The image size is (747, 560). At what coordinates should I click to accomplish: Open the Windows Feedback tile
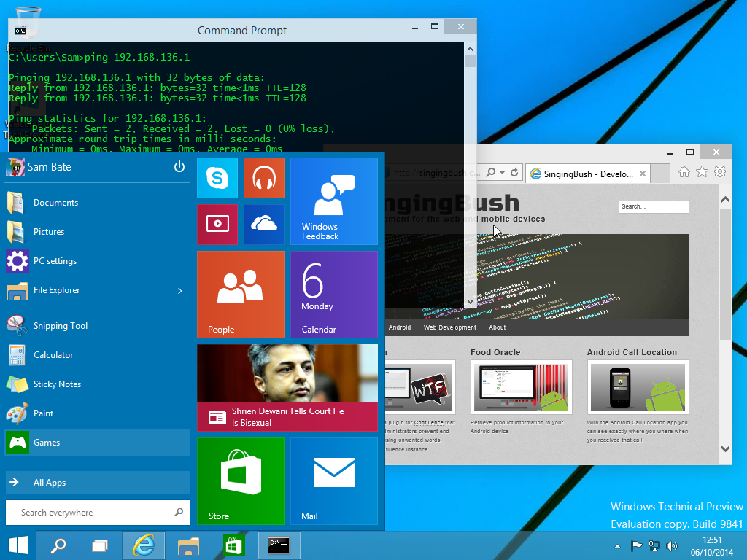point(334,201)
